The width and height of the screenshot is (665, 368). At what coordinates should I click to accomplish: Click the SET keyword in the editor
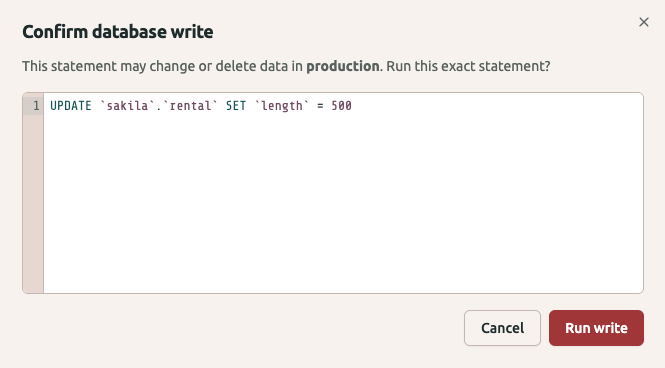(236, 106)
